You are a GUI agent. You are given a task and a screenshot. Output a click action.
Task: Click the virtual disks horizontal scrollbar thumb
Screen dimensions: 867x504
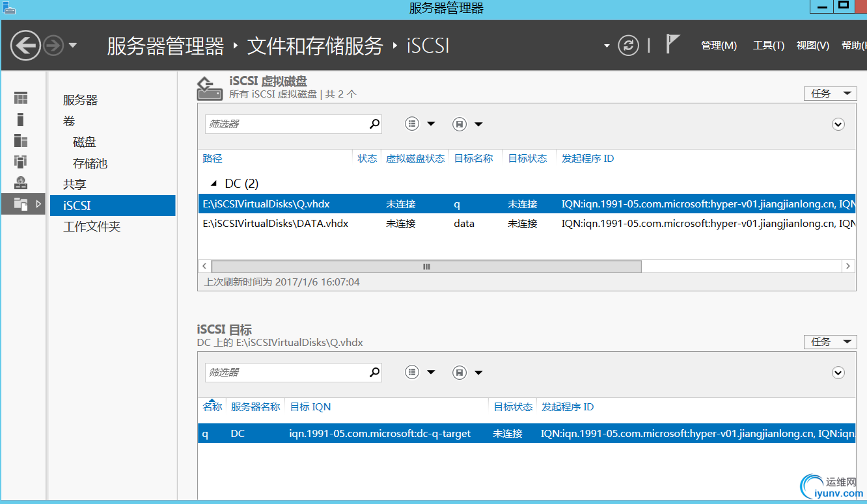point(426,267)
